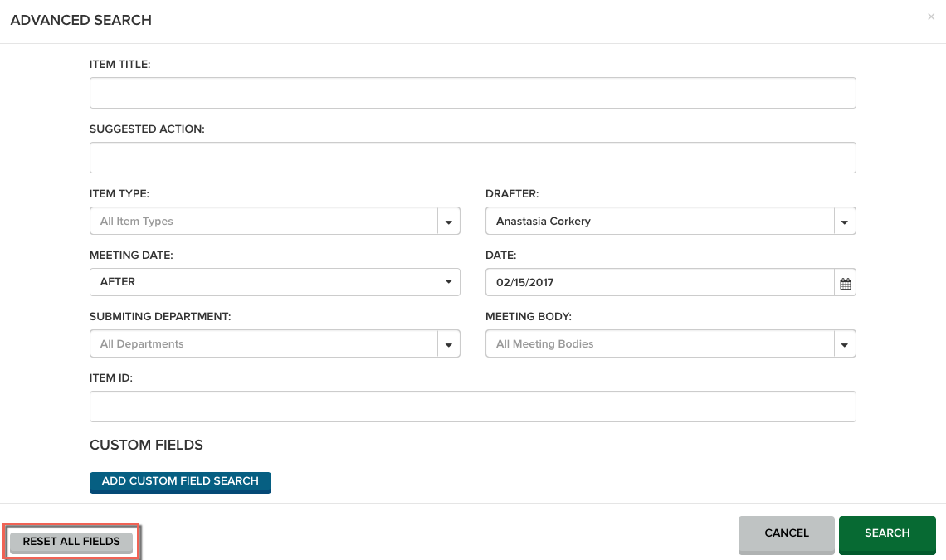Run the search with the green Search button
The width and height of the screenshot is (946, 560).
click(x=887, y=533)
